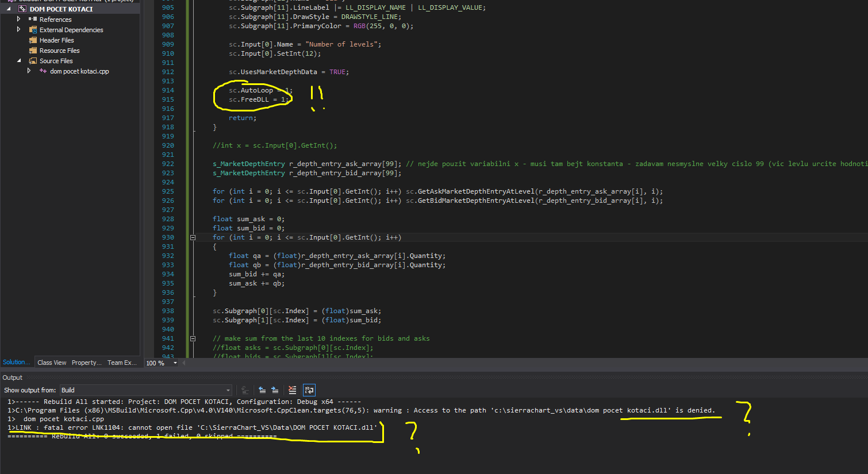Click sc.Input[0].SetInt(12) on line 910
Viewport: 868px width, 474px height.
pyautogui.click(x=275, y=53)
